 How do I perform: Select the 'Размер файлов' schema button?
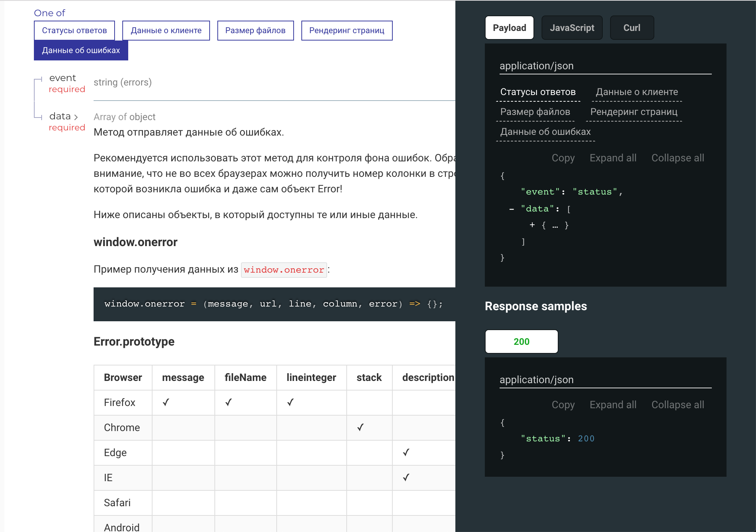click(255, 31)
